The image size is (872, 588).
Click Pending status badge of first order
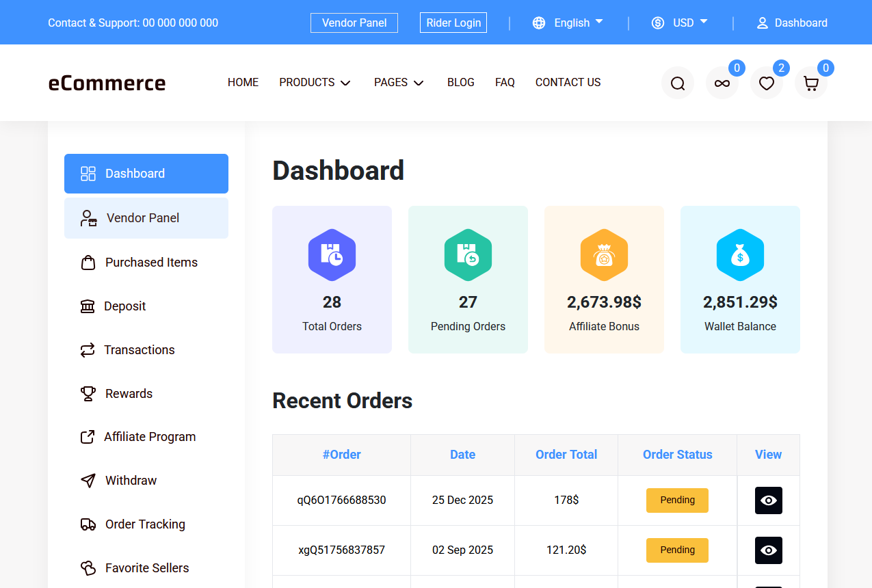point(677,500)
